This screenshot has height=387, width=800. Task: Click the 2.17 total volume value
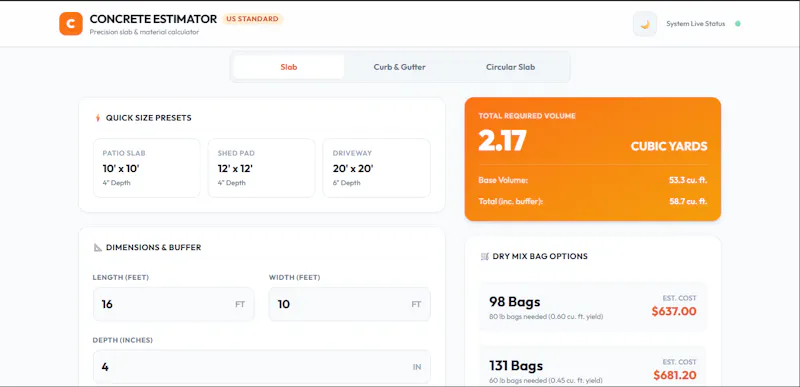[503, 140]
